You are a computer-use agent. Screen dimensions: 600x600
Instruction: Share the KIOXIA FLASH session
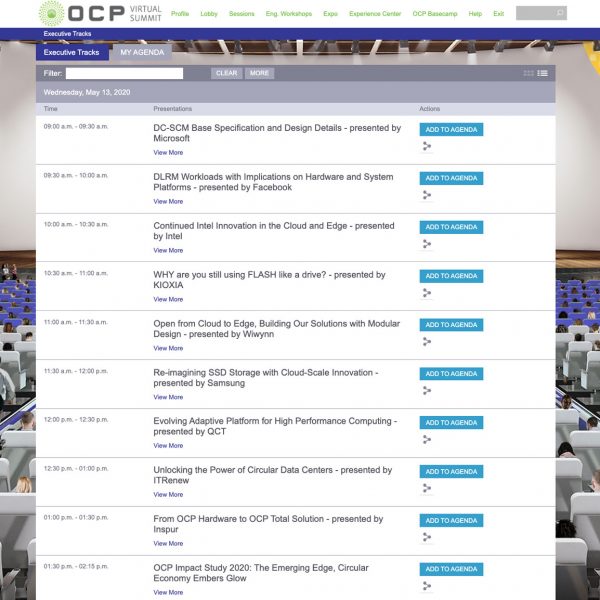click(x=427, y=293)
